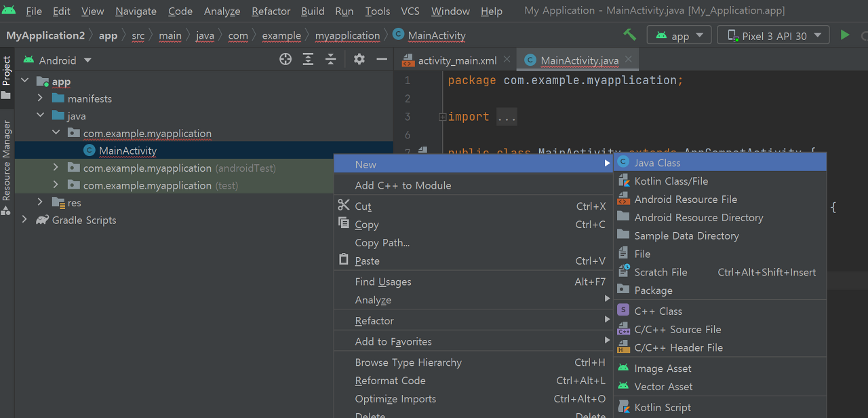Collapse the java folder
The height and width of the screenshot is (418, 868).
click(41, 116)
